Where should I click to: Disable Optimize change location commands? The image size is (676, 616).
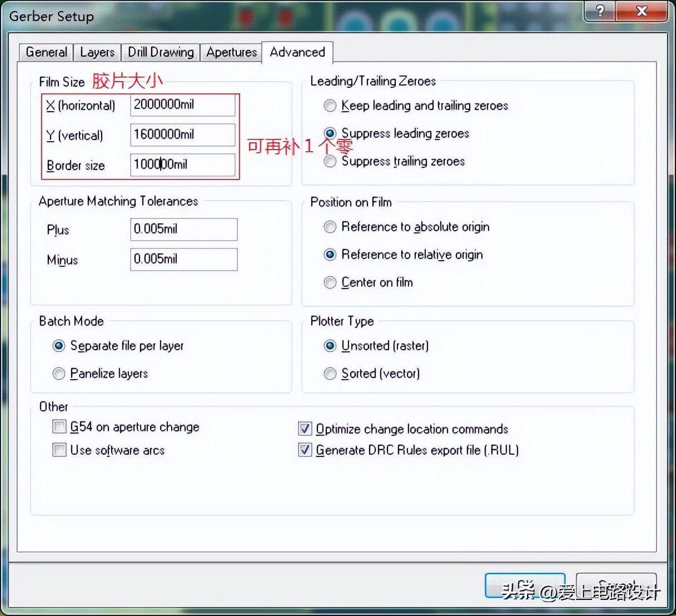305,429
